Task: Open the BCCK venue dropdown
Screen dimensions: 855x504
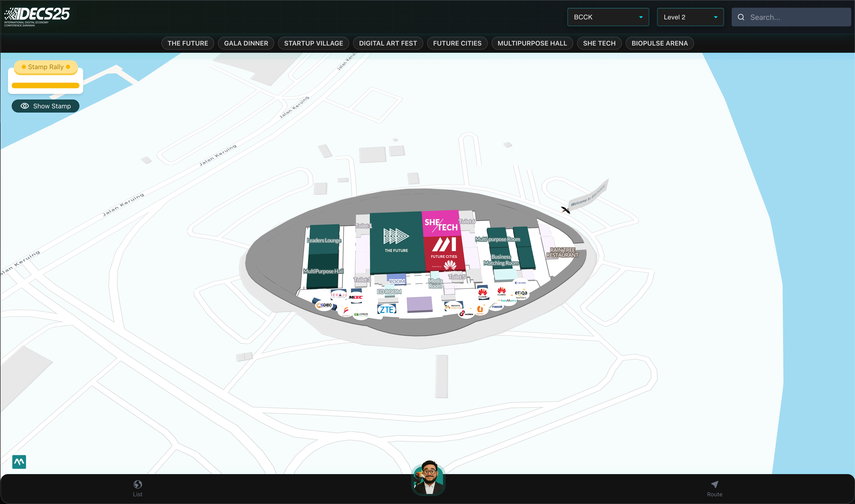Action: pos(608,17)
